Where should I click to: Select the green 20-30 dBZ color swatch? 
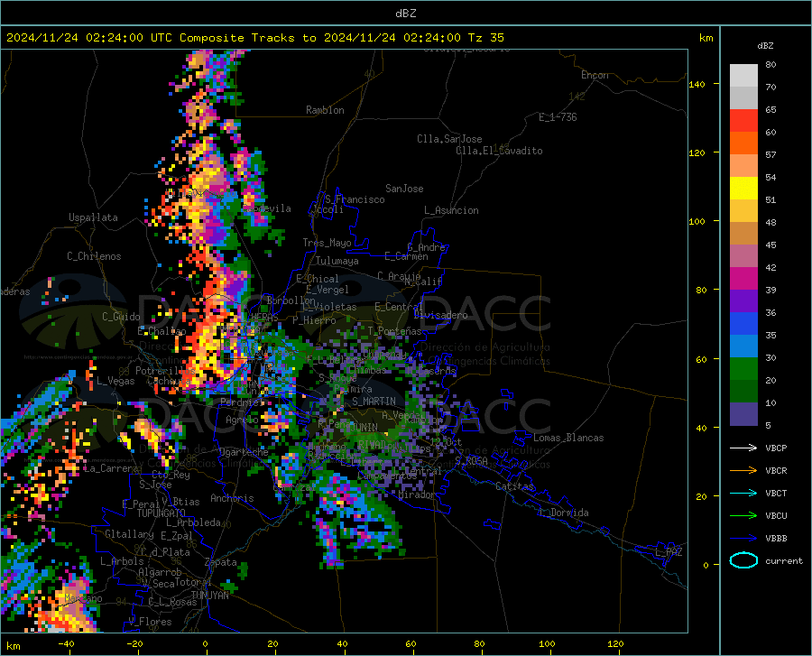click(743, 369)
